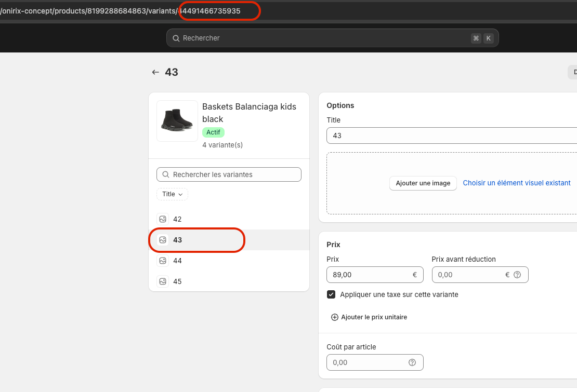The width and height of the screenshot is (577, 392).
Task: Click the Coût par article field
Action: (x=375, y=362)
